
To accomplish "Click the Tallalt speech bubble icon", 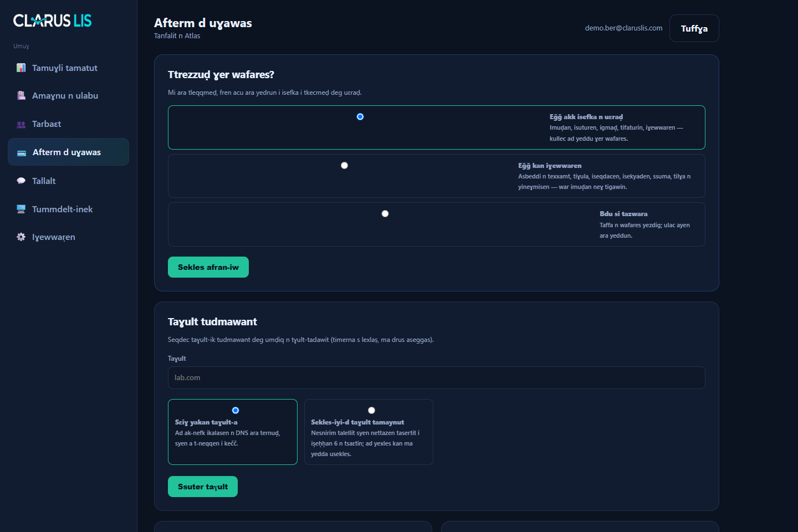I will [x=21, y=181].
